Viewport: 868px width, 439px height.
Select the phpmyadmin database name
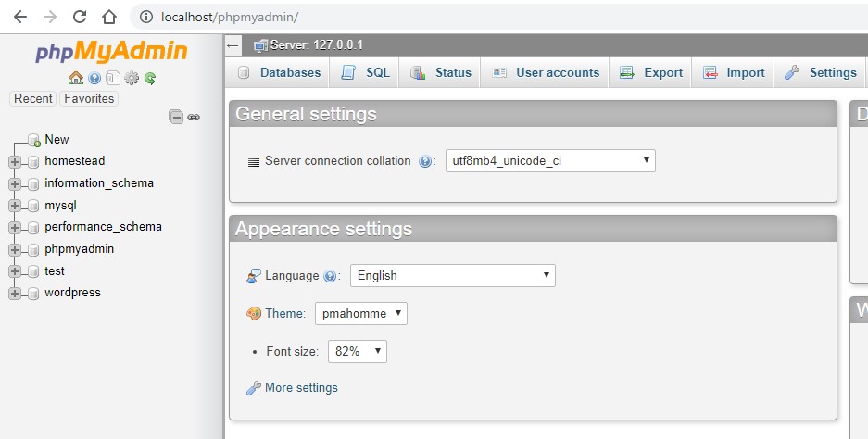(x=79, y=249)
